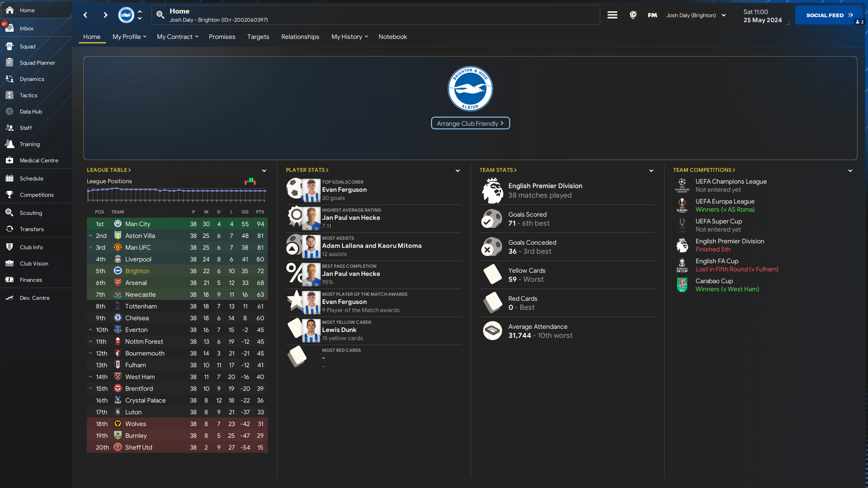Open Scouting magnifier icon in sidebar
868x488 pixels.
coord(9,213)
